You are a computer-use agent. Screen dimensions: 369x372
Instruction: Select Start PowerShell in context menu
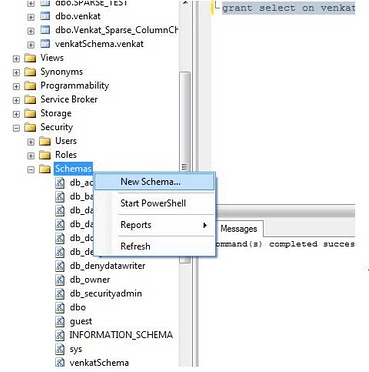(153, 203)
